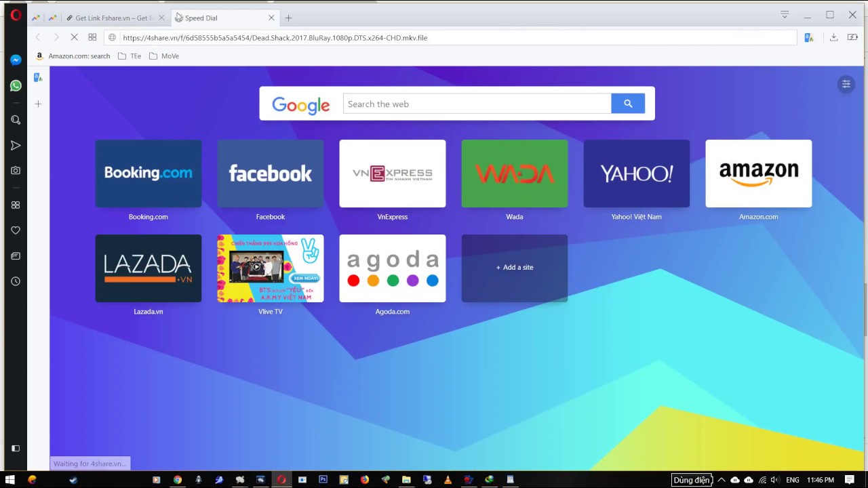Open the MoVe bookmarks folder
Viewport: 868px width, 488px height.
(x=163, y=56)
